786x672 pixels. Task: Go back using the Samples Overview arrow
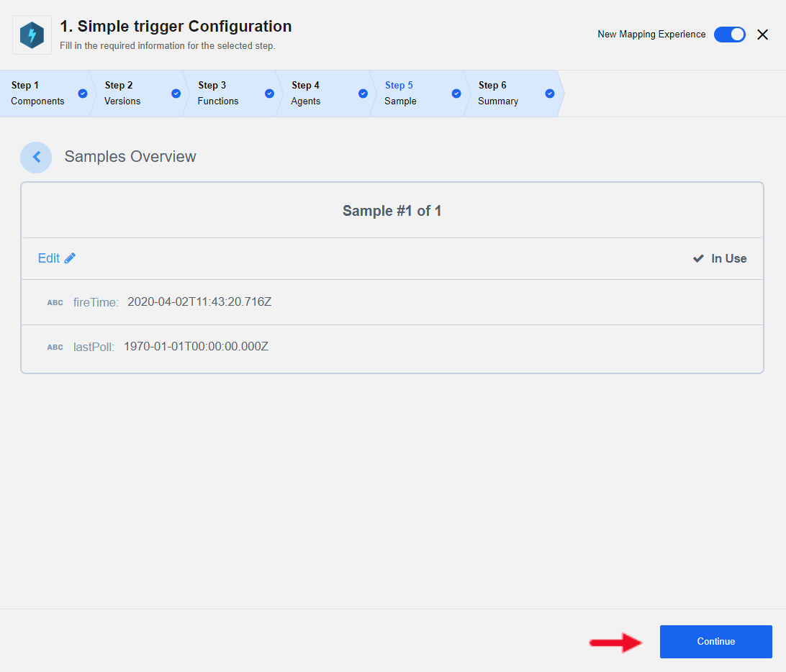pos(36,158)
